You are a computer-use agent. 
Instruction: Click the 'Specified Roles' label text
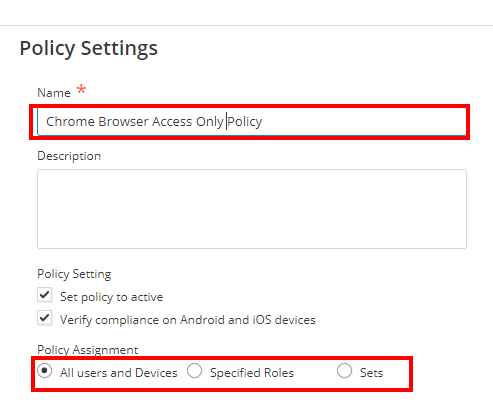pyautogui.click(x=252, y=373)
